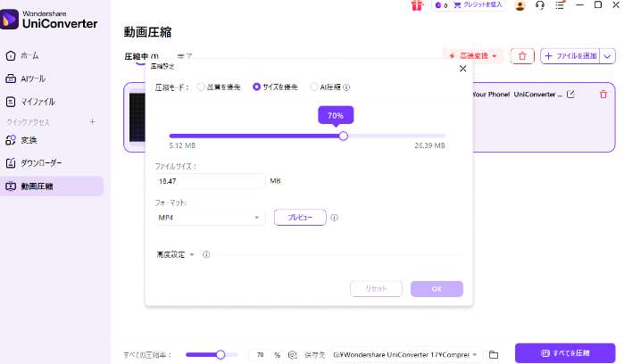Click the trash icon button in toolbar
Viewport: 624px width, 364px height.
[x=522, y=56]
